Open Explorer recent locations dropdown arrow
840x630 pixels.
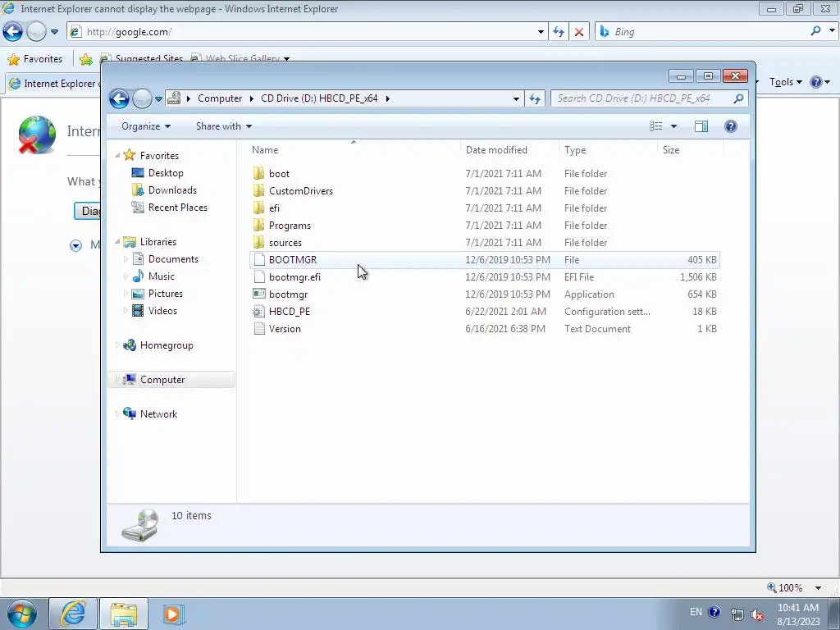[158, 99]
